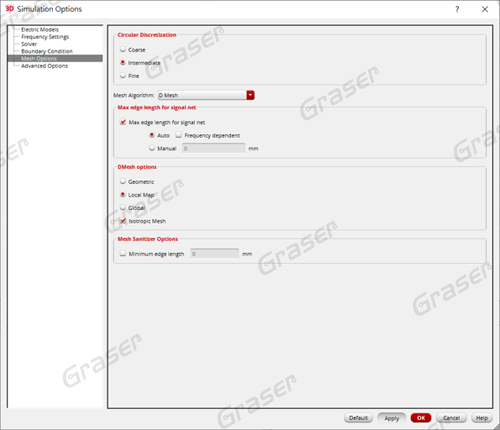The width and height of the screenshot is (500, 430).
Task: Open Electric Models in the options tree
Action: pyautogui.click(x=40, y=30)
